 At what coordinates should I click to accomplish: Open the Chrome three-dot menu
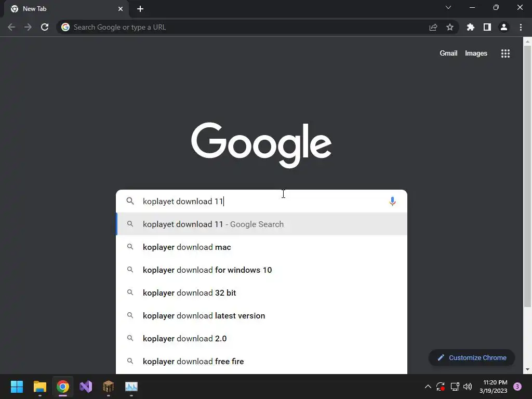pos(521,27)
